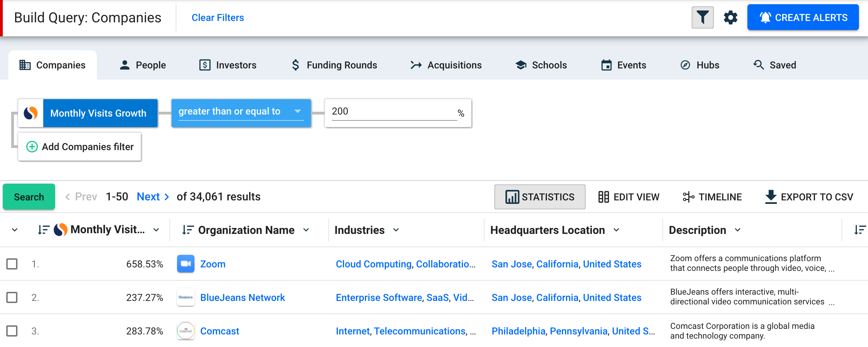This screenshot has height=347, width=868.
Task: Click the Timeline icon
Action: 688,197
